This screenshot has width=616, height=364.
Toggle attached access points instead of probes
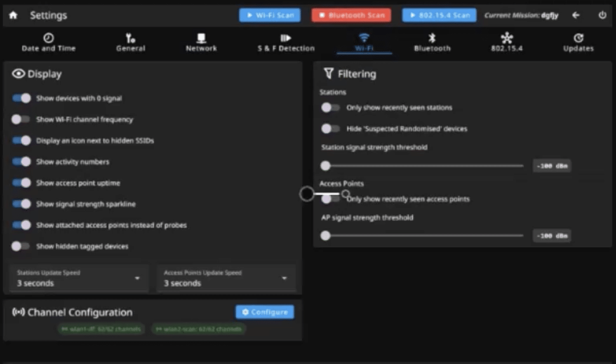pos(21,225)
